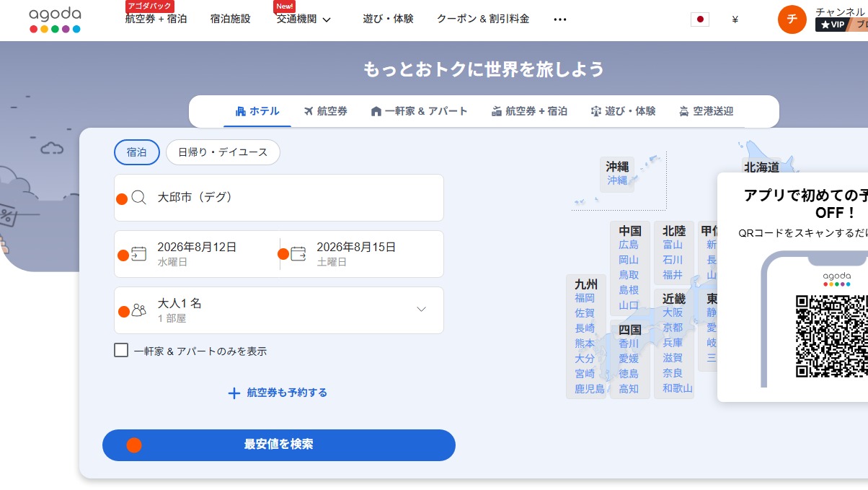Open the three-dot more menu
The image size is (868, 490).
tap(560, 19)
